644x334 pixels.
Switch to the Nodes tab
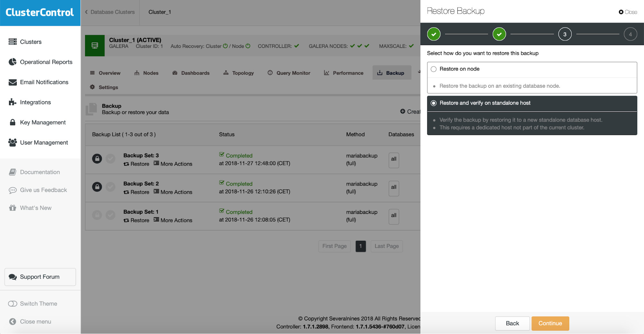point(146,73)
